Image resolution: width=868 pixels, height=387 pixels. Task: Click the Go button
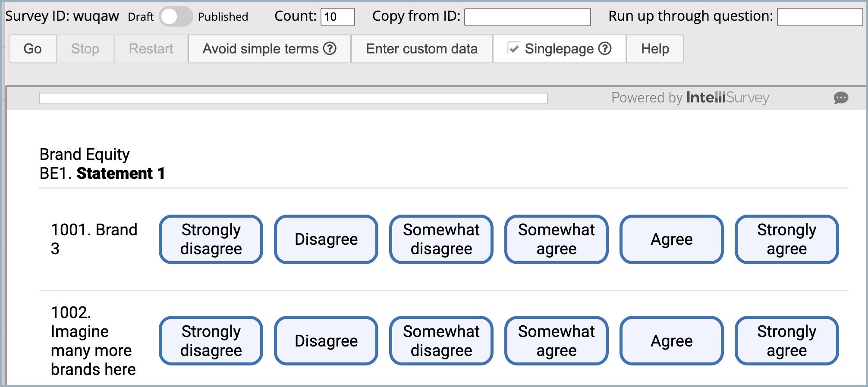33,49
